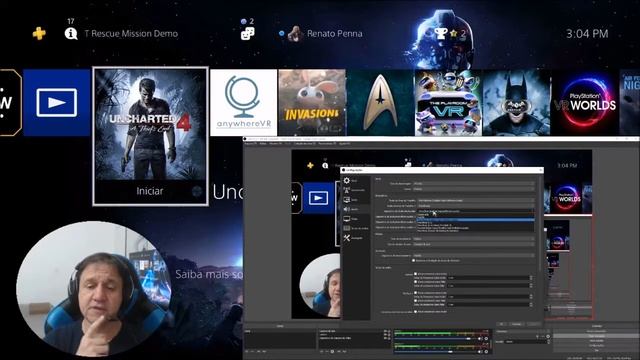Open the Invasion! tile
The height and width of the screenshot is (360, 640).
coord(312,102)
